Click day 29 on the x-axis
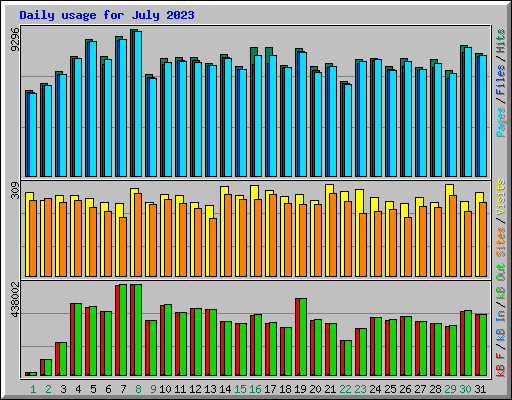 (x=450, y=389)
